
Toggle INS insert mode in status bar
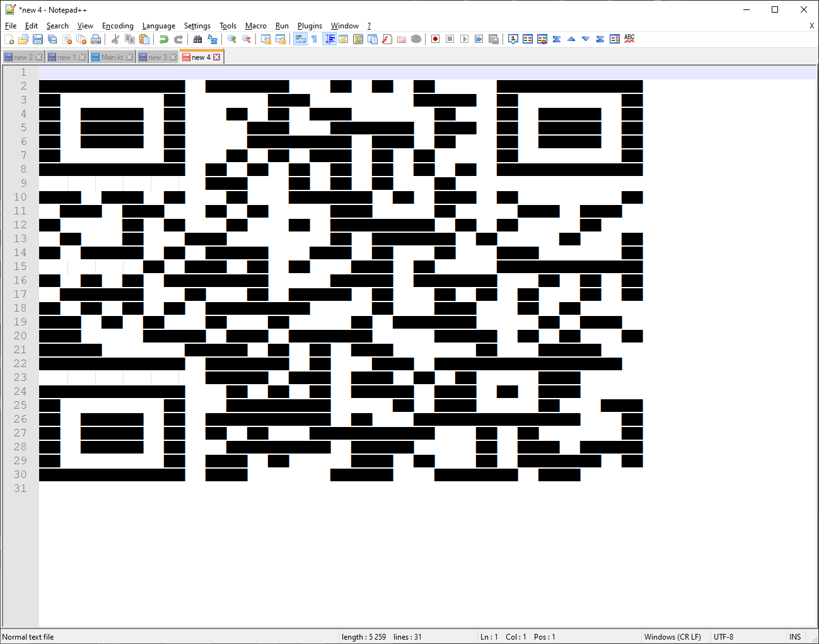click(795, 637)
